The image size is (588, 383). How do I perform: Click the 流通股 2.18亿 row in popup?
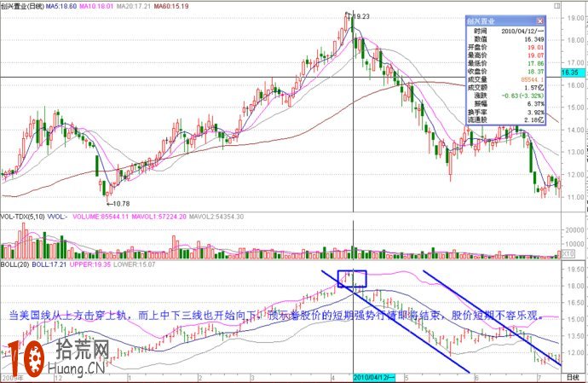pyautogui.click(x=505, y=119)
